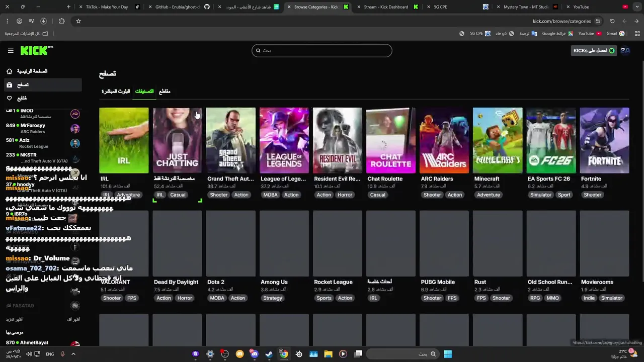Click the Get KICKs button
644x362 pixels.
tap(594, 50)
